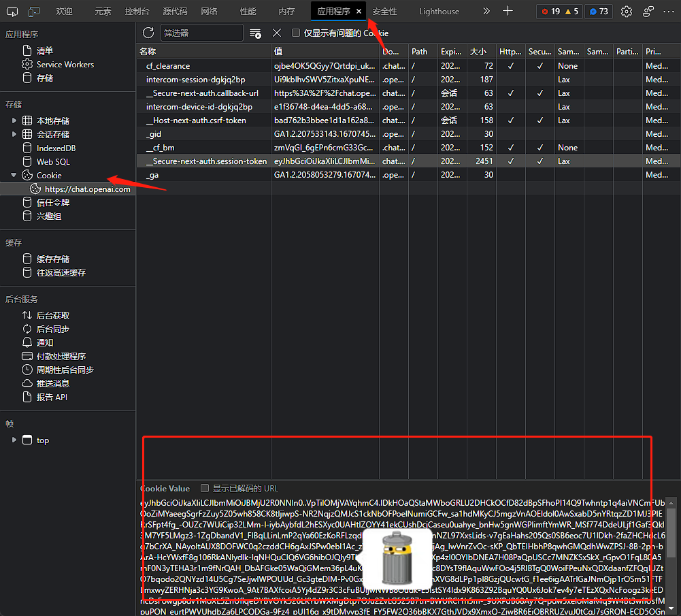This screenshot has width=681, height=616.
Task: Click the Service Workers gear icon
Action: [27, 64]
